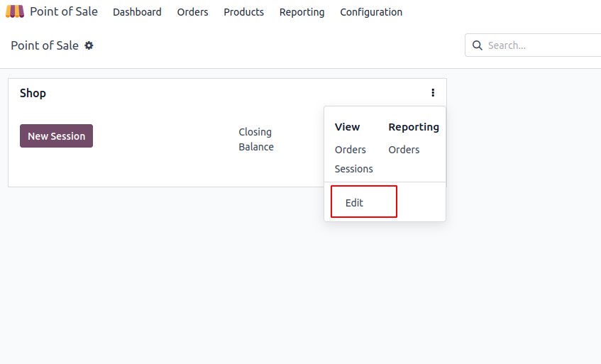This screenshot has height=364, width=601.
Task: Click the magnifier search icon
Action: click(478, 45)
